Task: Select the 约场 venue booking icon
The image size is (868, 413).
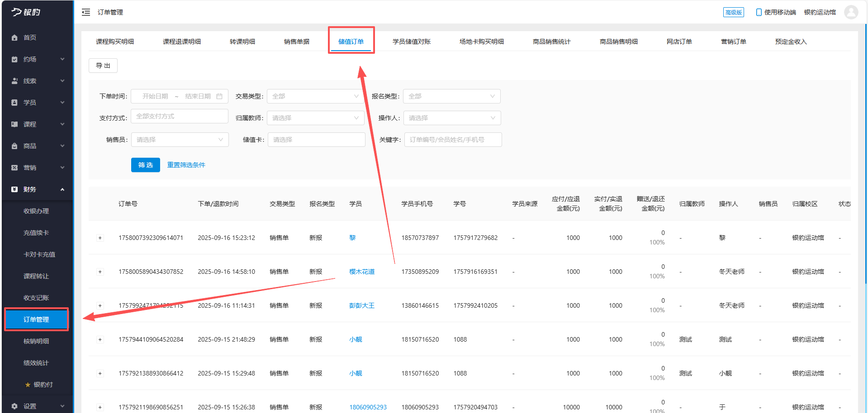Action: [14, 59]
